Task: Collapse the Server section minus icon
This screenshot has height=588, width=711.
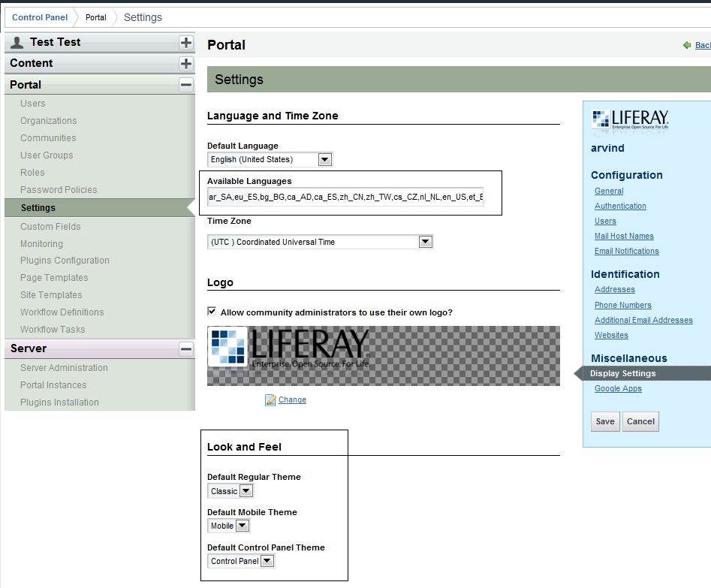Action: (x=186, y=348)
